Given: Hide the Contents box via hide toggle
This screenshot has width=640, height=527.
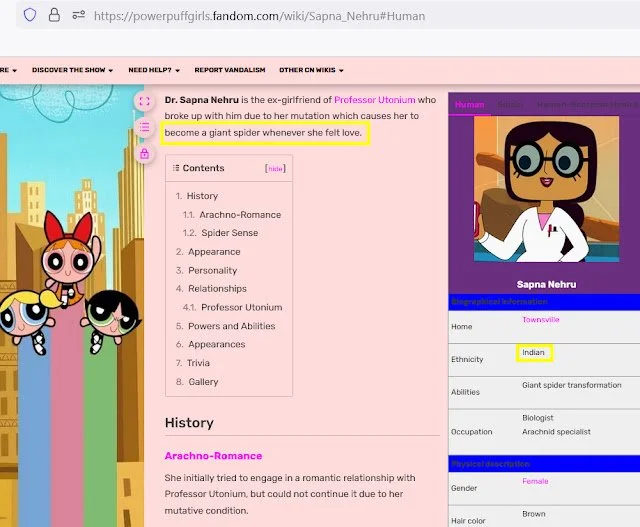Looking at the screenshot, I should point(275,169).
